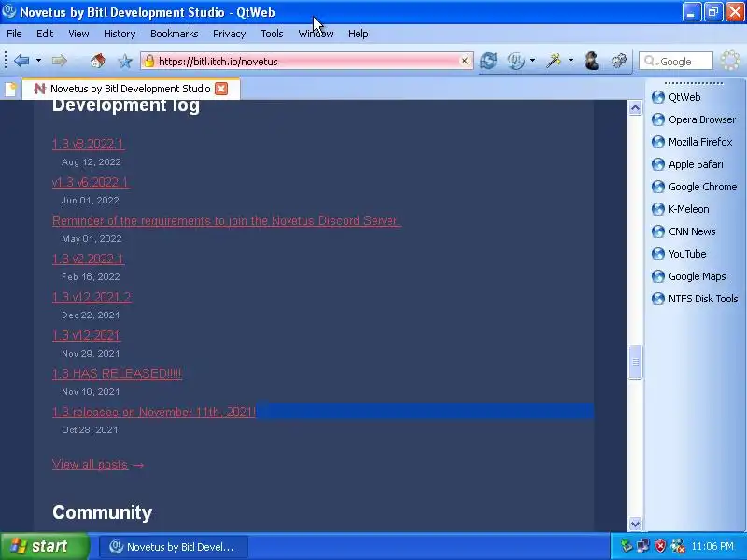Open the magic wand dropdown arrow
This screenshot has height=560, width=747.
click(x=571, y=61)
